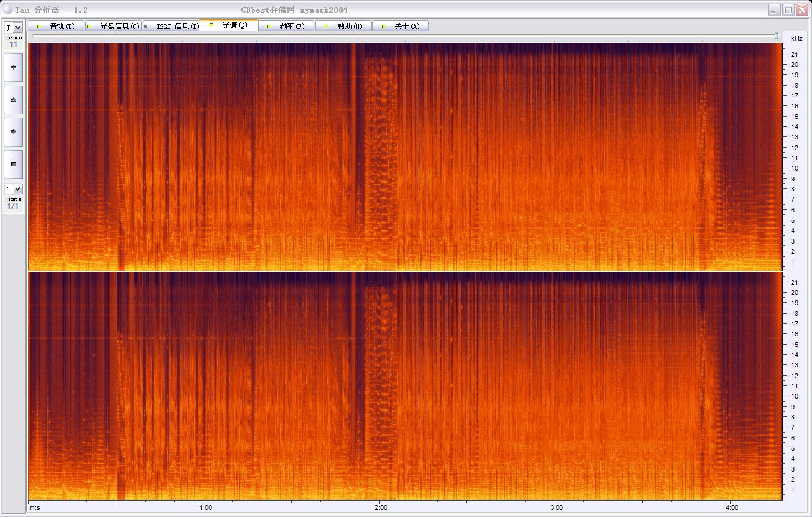Open the 光盘信息(C) tab
The width and height of the screenshot is (812, 517).
(114, 26)
